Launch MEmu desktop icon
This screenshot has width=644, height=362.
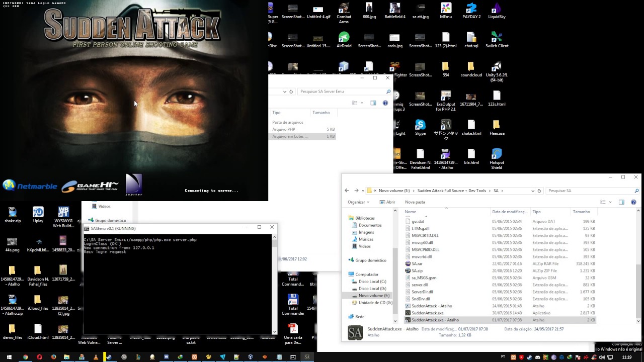click(446, 11)
